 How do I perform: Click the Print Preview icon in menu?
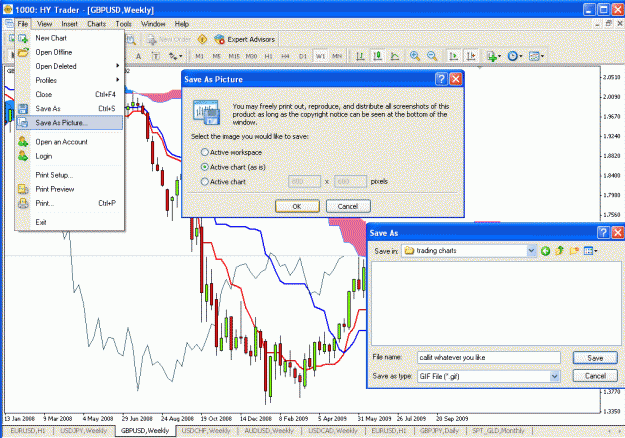pyautogui.click(x=23, y=189)
